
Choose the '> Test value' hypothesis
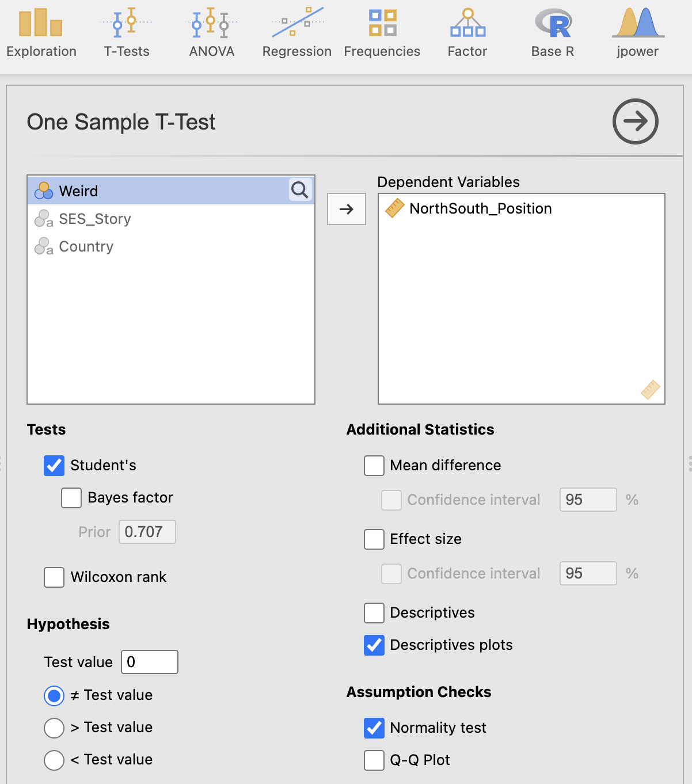point(54,728)
